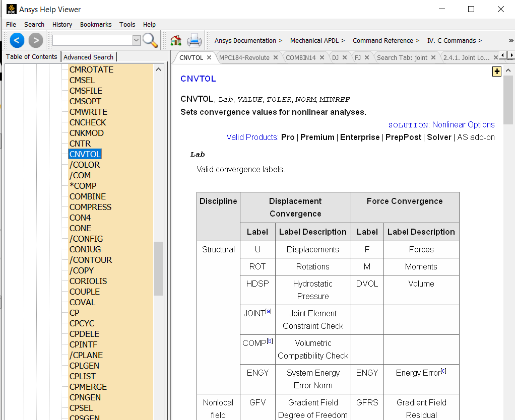Click the yellow plus expand icon
The height and width of the screenshot is (420, 515).
[496, 72]
